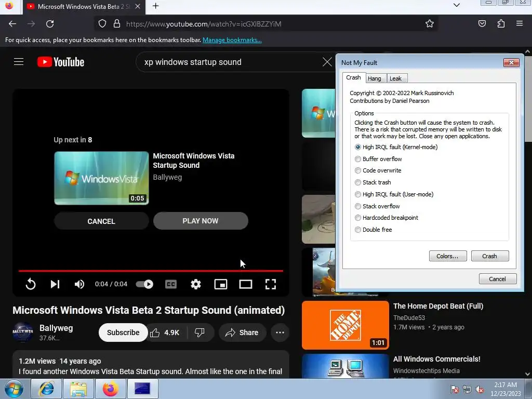Cancel the up next autoplay
532x399 pixels.
101,221
